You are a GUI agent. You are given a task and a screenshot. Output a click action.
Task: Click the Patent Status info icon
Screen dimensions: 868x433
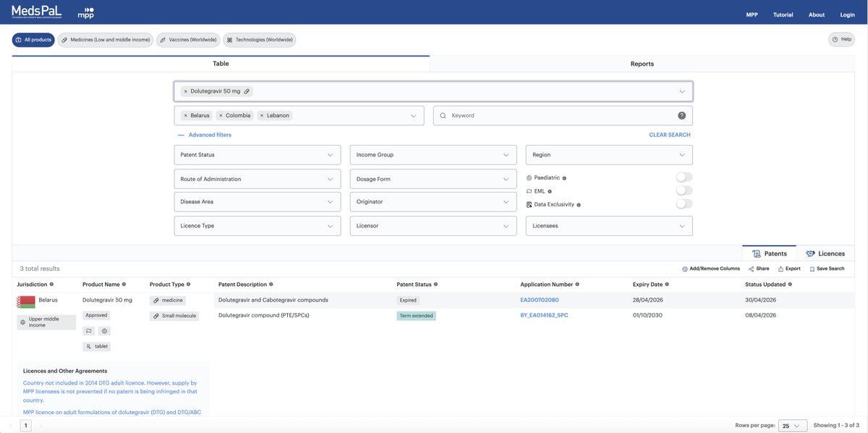(435, 285)
